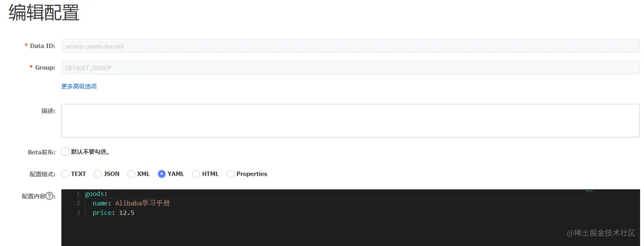The image size is (644, 246).
Task: Enable the Beta发布 checkbox
Action: 65,152
